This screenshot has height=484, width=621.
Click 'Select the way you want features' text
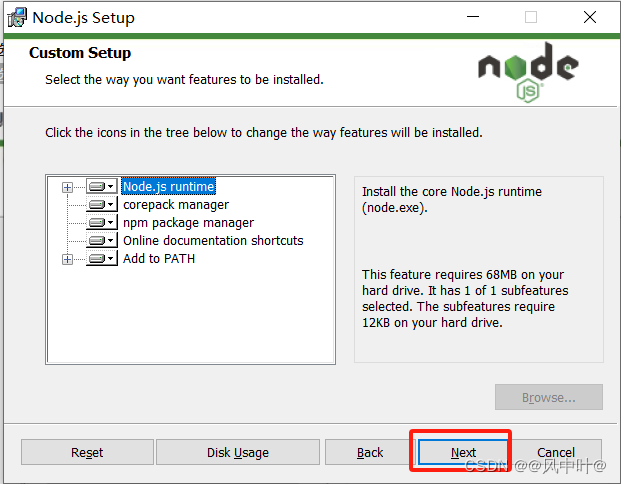coord(184,80)
